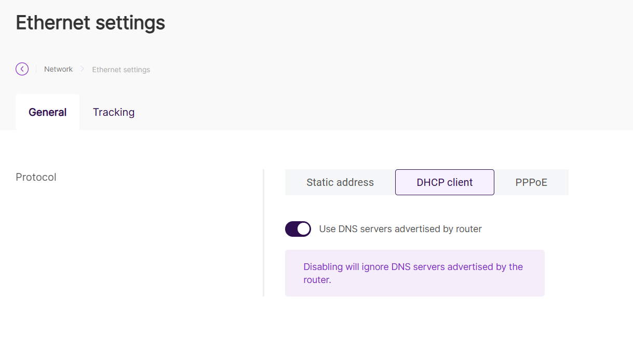This screenshot has height=364, width=633.
Task: Click the DHCP client segmented control
Action: 445,182
